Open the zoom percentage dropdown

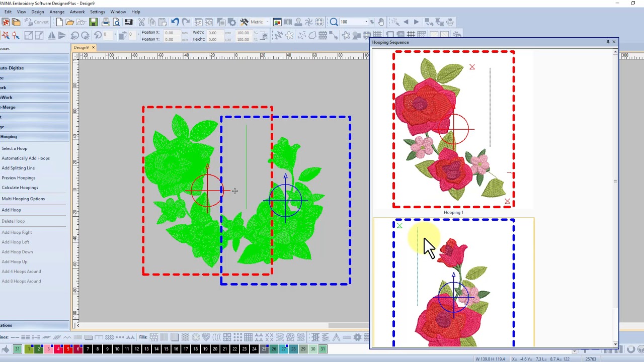(x=366, y=22)
